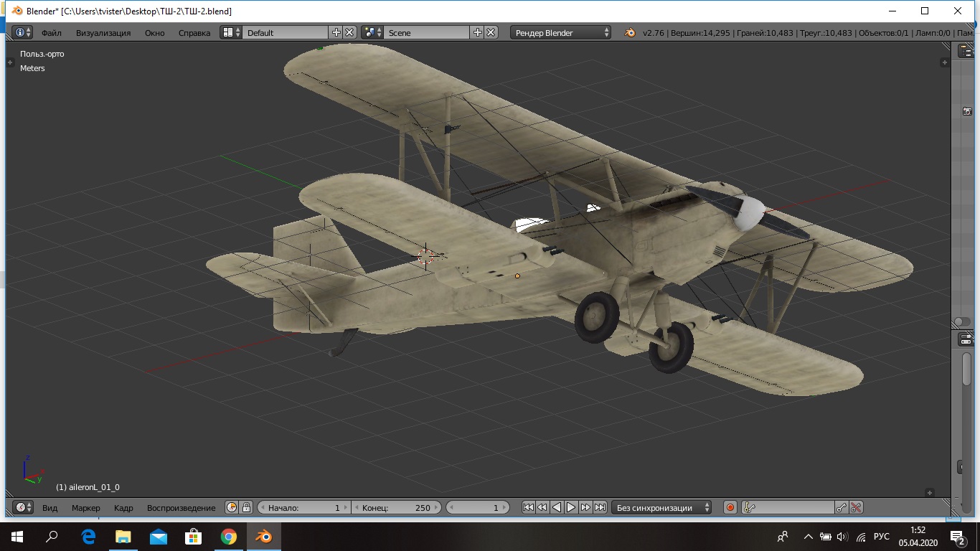This screenshot has height=551, width=980.
Task: Click the insert keyframe key icon
Action: (842, 508)
